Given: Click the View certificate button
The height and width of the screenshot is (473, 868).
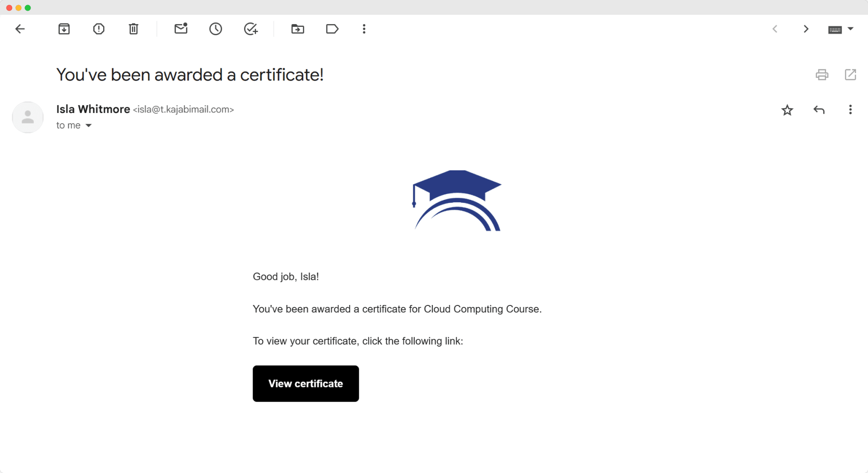Looking at the screenshot, I should (x=306, y=384).
